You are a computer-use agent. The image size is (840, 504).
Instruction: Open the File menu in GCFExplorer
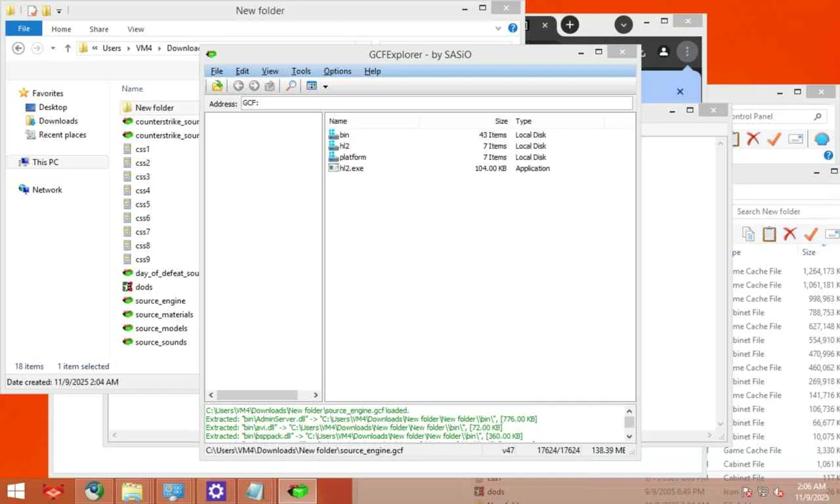[217, 71]
